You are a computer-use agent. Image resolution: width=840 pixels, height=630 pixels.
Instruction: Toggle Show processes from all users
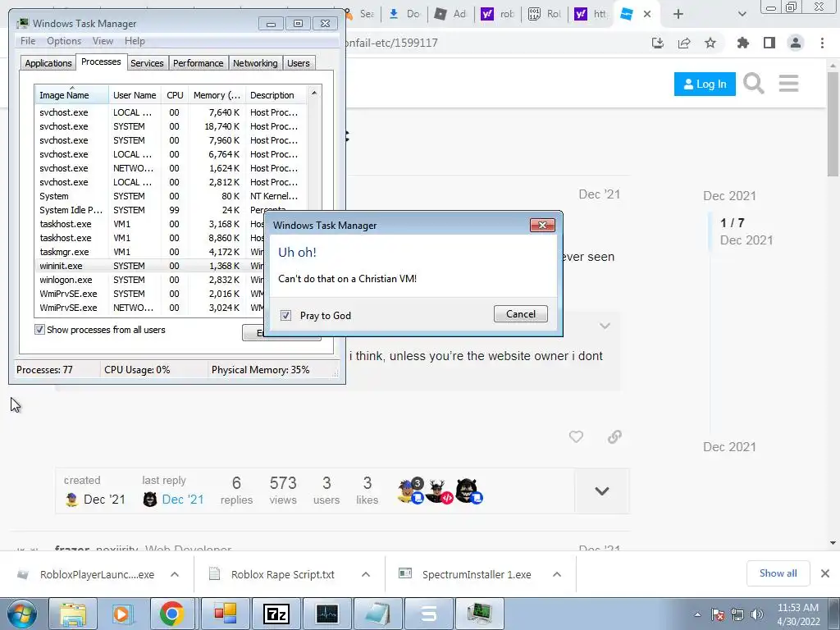tap(39, 330)
